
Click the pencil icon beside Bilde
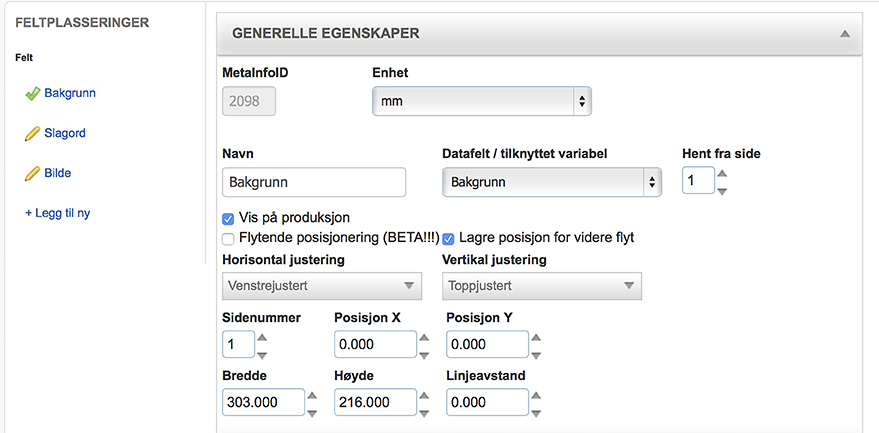pyautogui.click(x=32, y=174)
